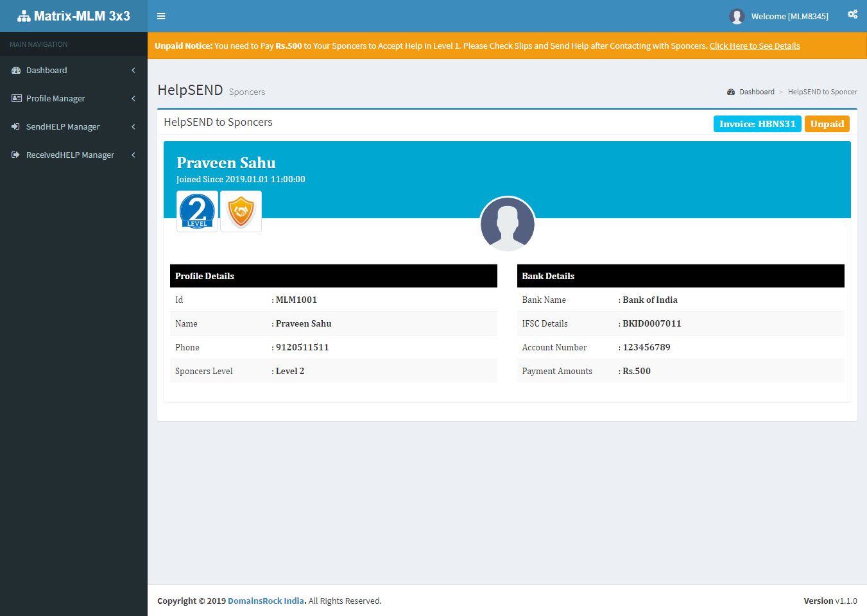Expand the Dashboard menu chevron
This screenshot has height=616, width=867.
[x=133, y=70]
